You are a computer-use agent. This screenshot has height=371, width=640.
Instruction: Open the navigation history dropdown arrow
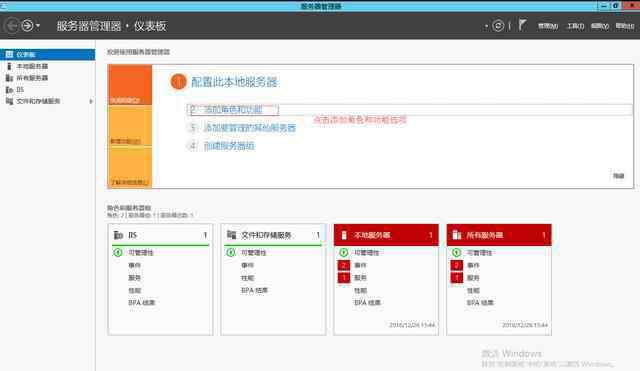[38, 26]
